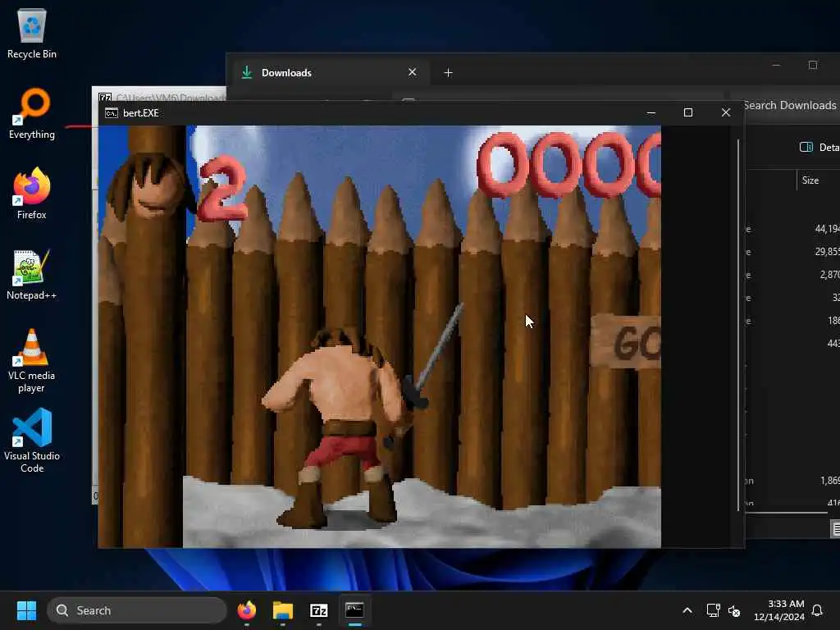Maximize the bert.EXE window

(x=688, y=112)
